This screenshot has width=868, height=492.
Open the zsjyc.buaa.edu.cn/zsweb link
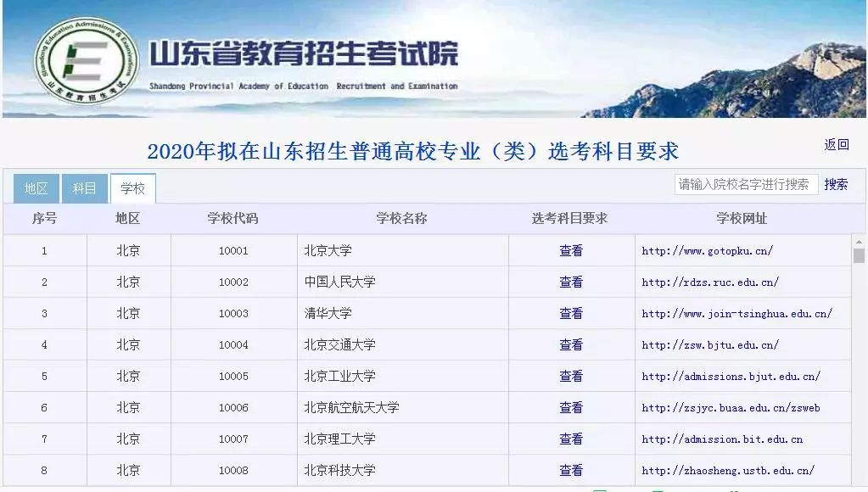731,408
